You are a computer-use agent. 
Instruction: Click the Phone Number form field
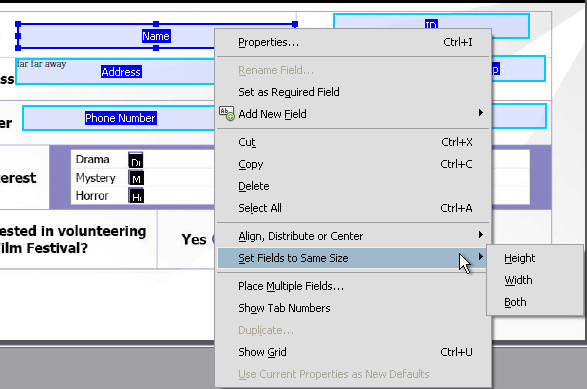(119, 118)
